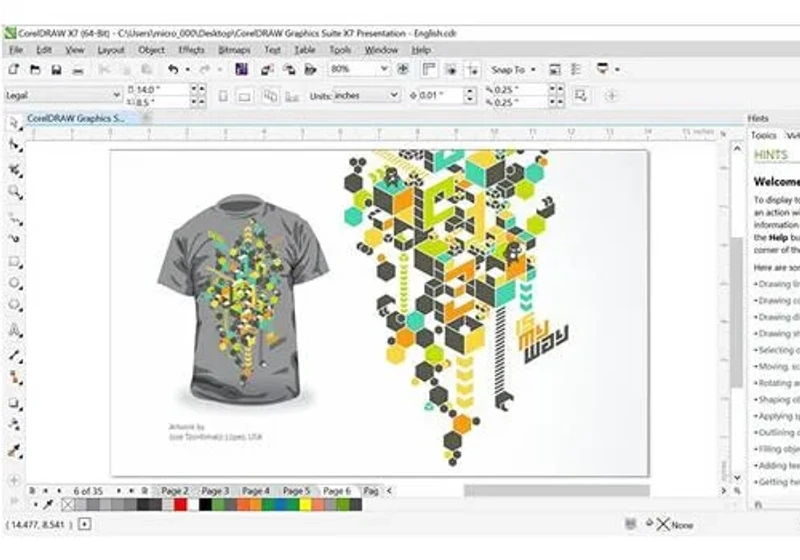Click the Import icon
Screen dimensions: 800x560
[267, 69]
